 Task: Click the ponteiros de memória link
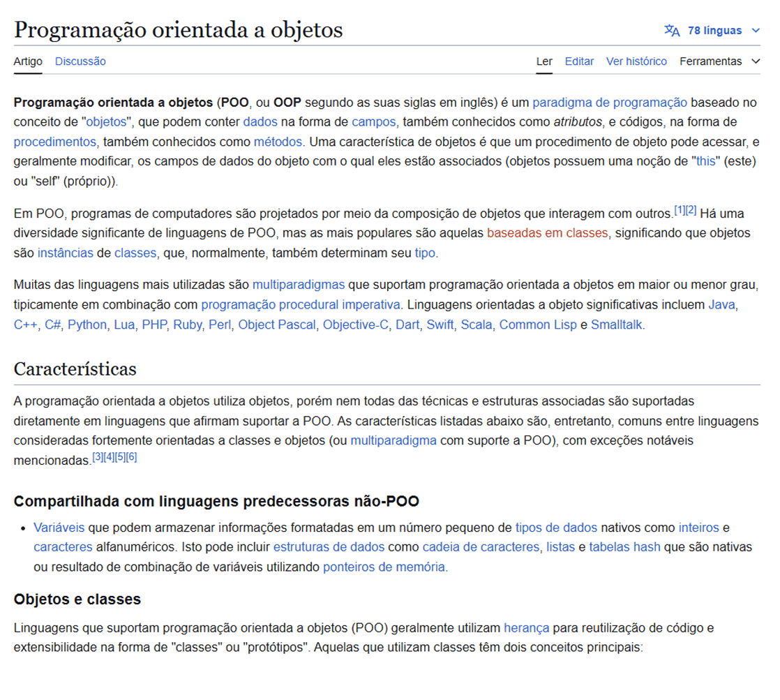coord(384,567)
